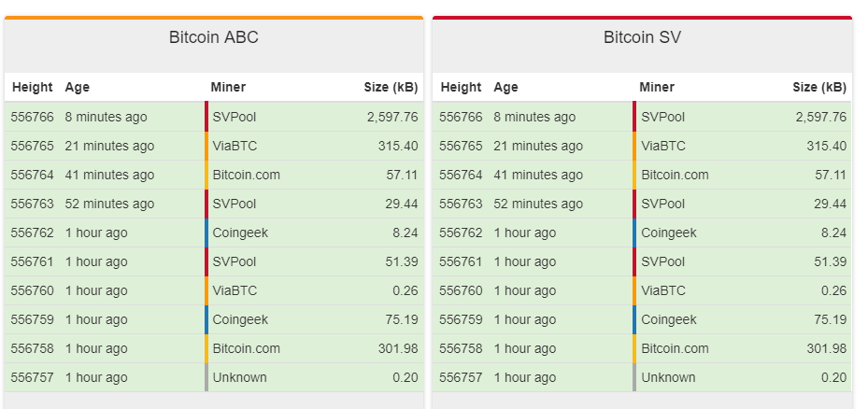The image size is (868, 409).
Task: Click the Unknown miner in Bitcoin SV table
Action: click(x=668, y=378)
